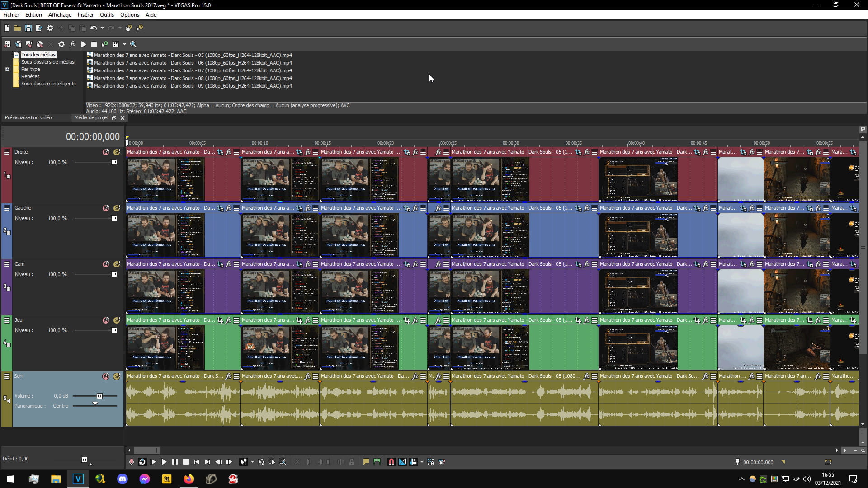The height and width of the screenshot is (488, 868).
Task: Select the Zoom Edit Tool icon
Action: (283, 462)
